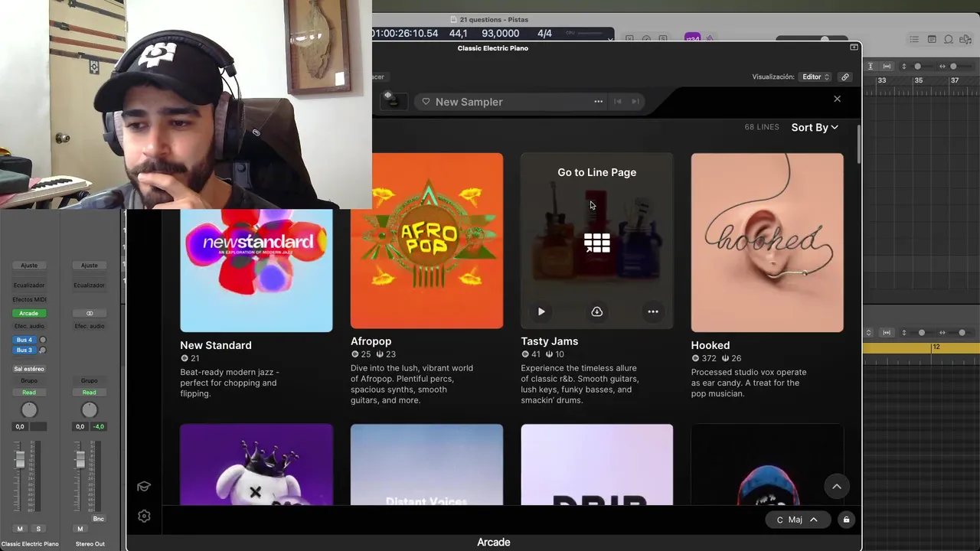Open the Visualización Editor dropdown
The image size is (980, 551).
tap(815, 77)
